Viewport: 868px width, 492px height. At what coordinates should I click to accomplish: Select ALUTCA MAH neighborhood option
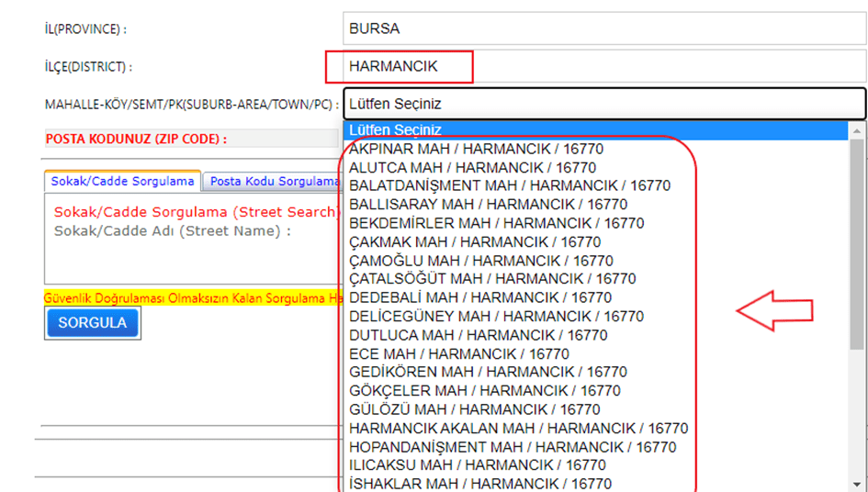[472, 167]
